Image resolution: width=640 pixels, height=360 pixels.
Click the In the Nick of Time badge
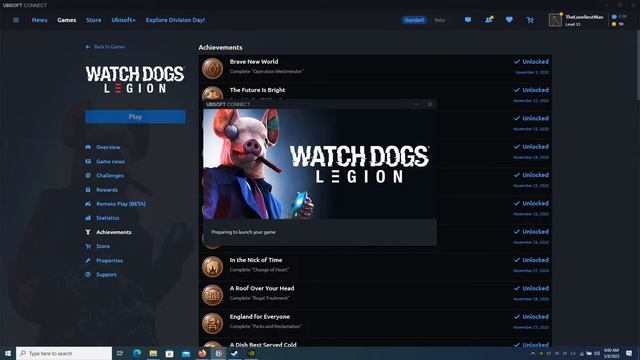pyautogui.click(x=212, y=266)
